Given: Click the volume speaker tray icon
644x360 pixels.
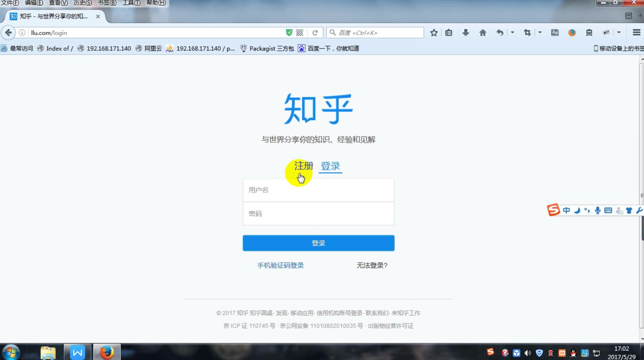Looking at the screenshot, I should (x=528, y=353).
